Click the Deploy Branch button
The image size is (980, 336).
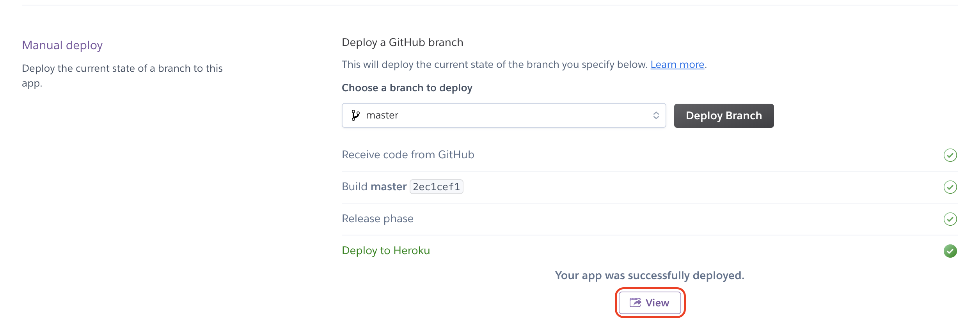coord(724,116)
